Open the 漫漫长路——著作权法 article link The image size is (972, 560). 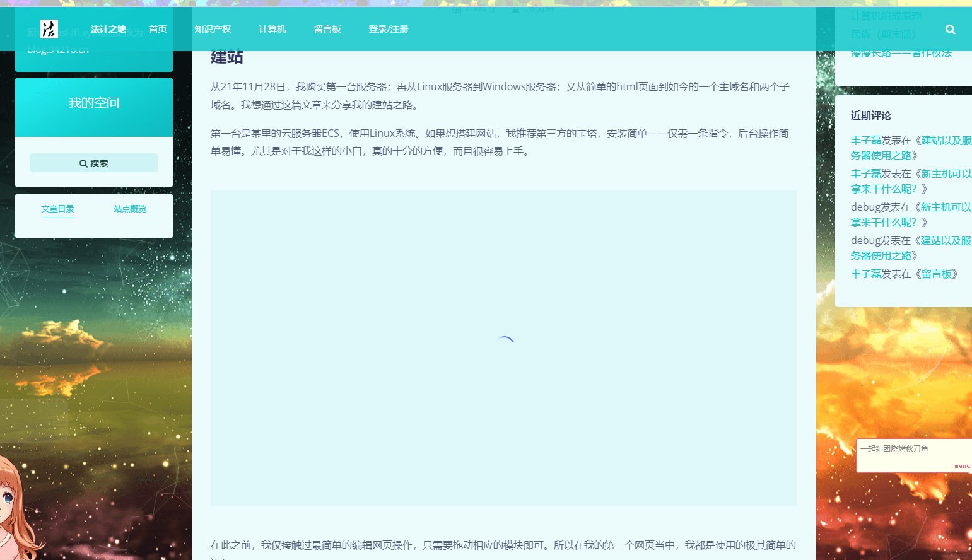point(901,54)
